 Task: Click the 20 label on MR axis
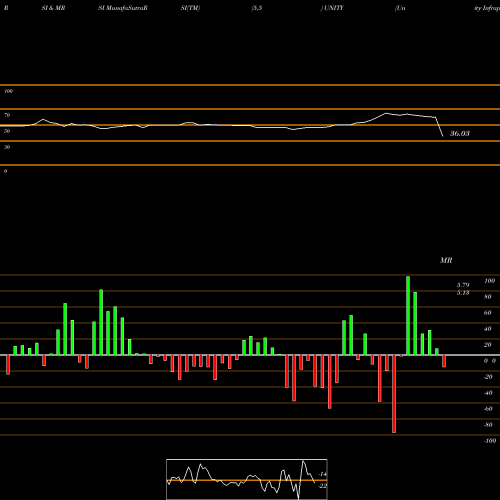click(488, 345)
